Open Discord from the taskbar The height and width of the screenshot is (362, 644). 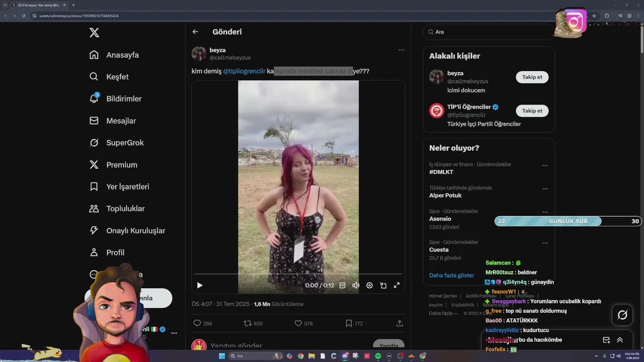345,356
